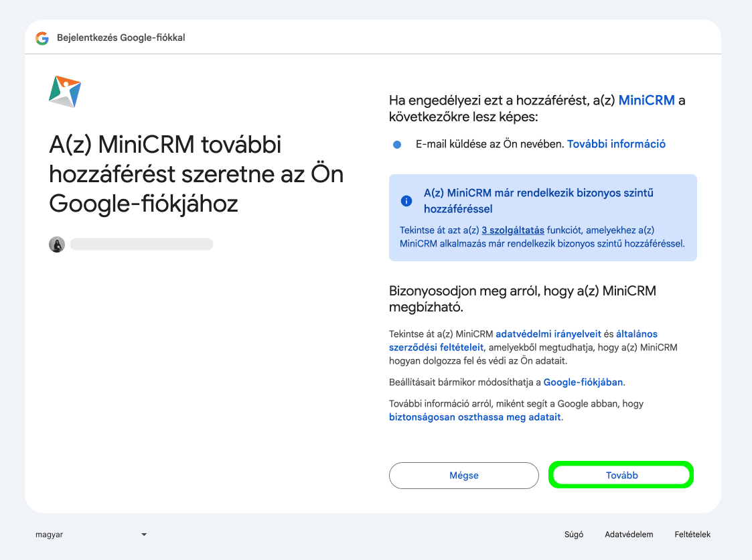Image resolution: width=752 pixels, height=560 pixels.
Task: Go to the Google-fiókjában link
Action: (583, 382)
